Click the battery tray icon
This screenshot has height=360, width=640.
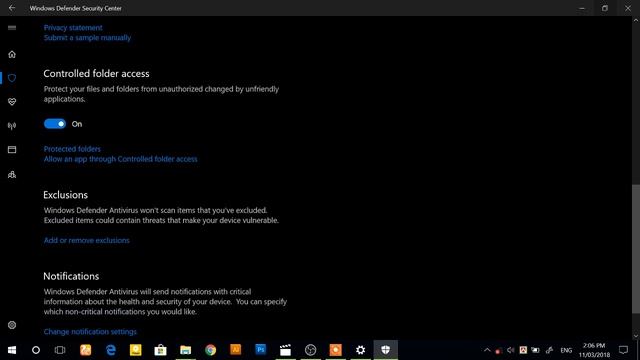pos(536,350)
